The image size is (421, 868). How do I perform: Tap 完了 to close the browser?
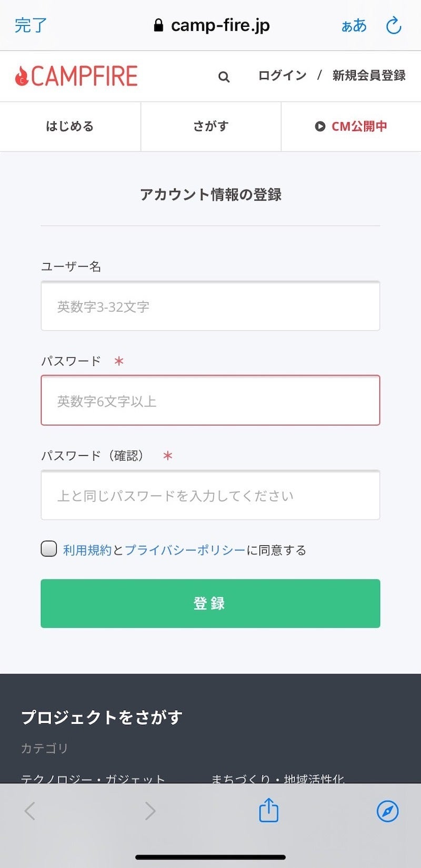31,25
